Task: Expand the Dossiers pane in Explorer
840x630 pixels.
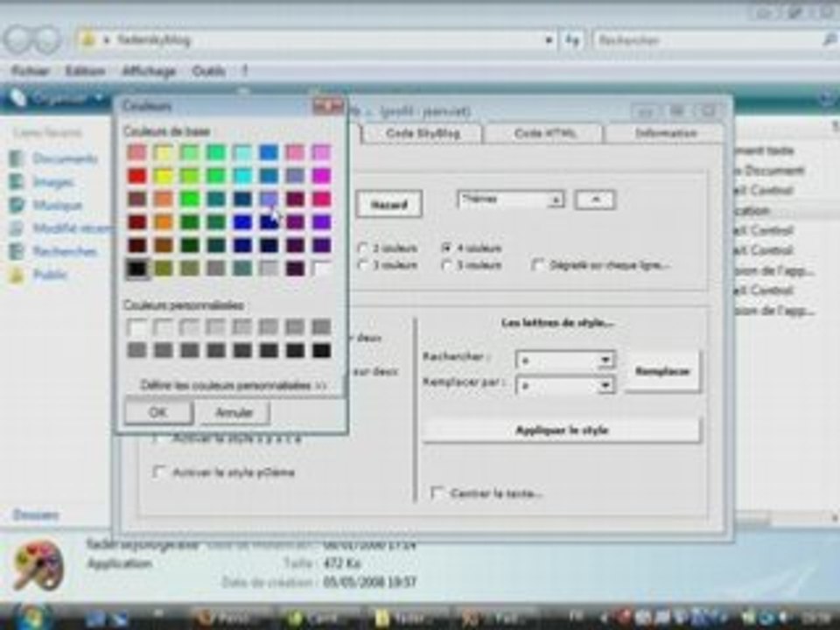Action: 35,514
